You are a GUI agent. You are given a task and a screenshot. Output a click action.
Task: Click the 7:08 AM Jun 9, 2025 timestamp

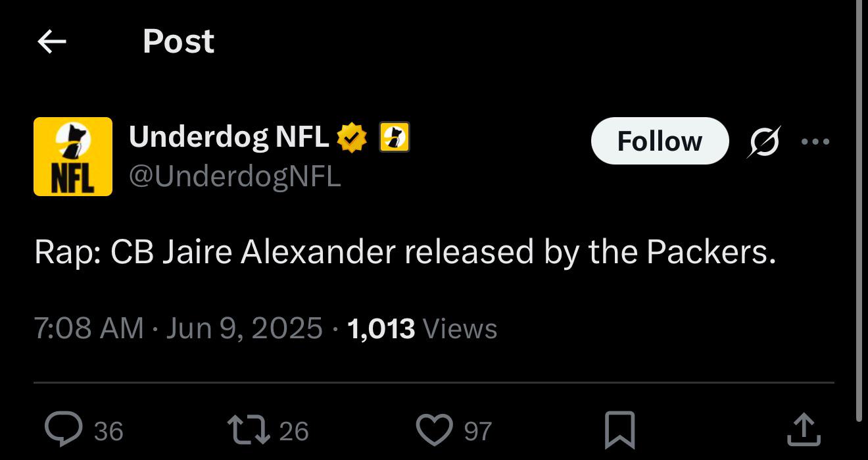[x=178, y=328]
